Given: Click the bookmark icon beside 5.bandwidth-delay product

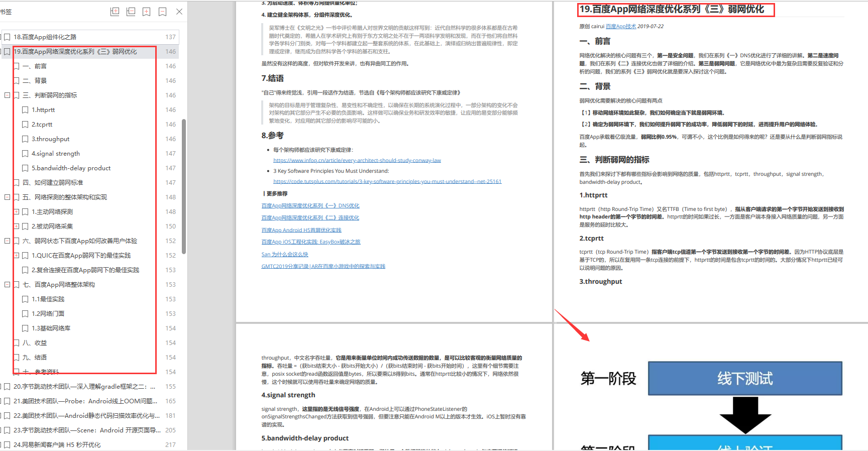Looking at the screenshot, I should click(x=25, y=168).
